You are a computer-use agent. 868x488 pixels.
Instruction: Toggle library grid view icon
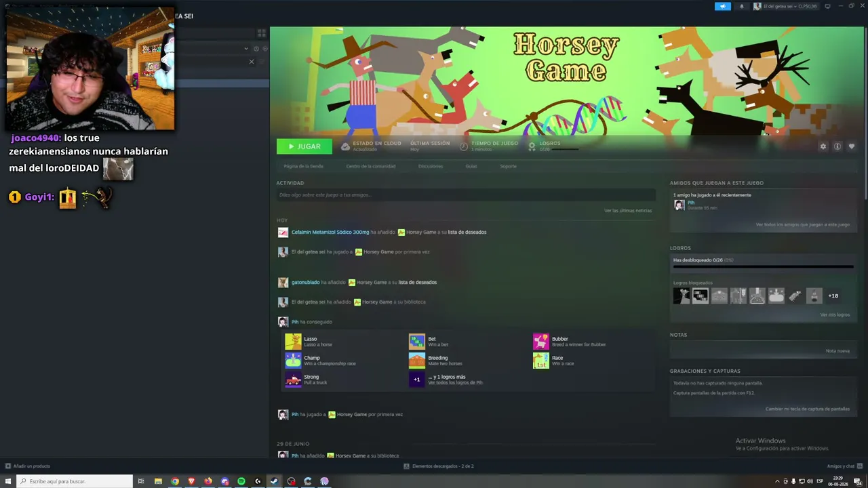[x=261, y=33]
